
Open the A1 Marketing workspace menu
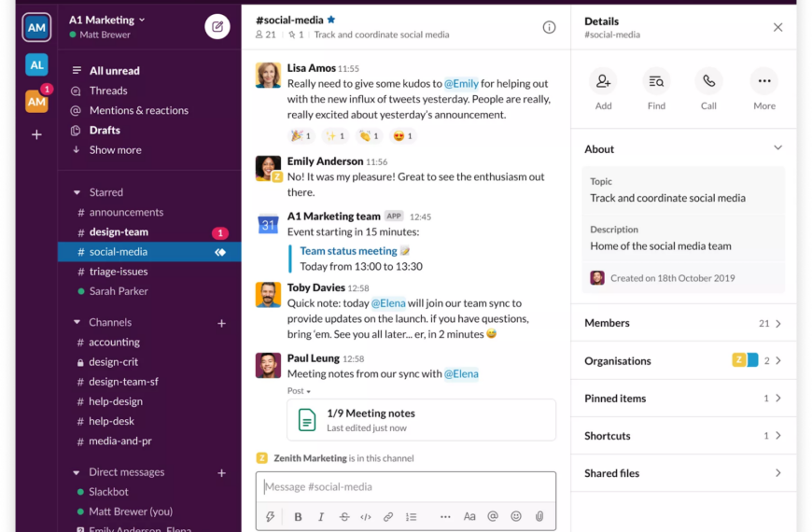107,20
